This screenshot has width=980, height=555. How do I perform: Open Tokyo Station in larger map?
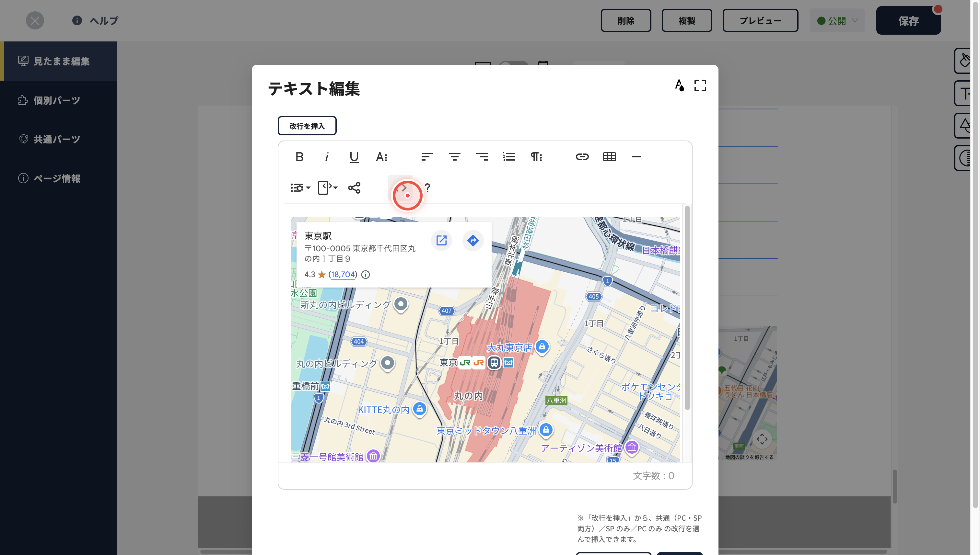(x=441, y=241)
